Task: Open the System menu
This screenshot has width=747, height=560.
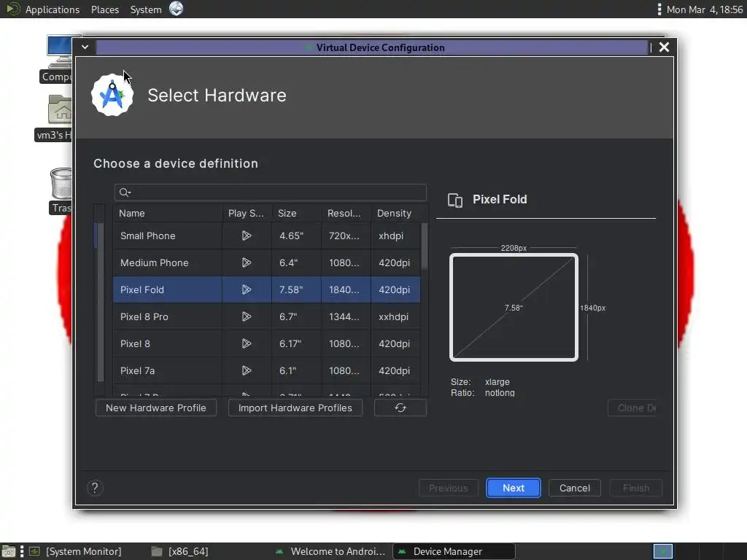Action: pyautogui.click(x=146, y=9)
